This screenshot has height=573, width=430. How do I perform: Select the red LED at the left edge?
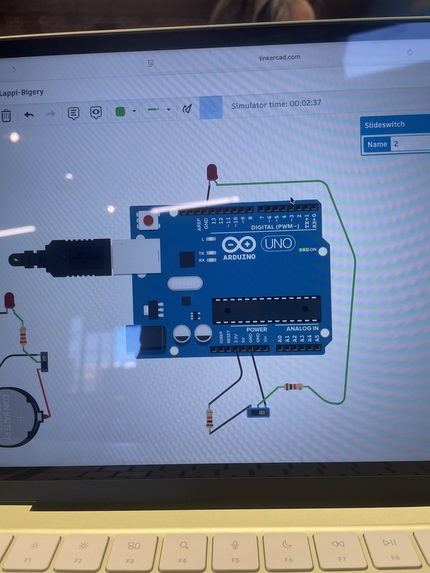[9, 301]
